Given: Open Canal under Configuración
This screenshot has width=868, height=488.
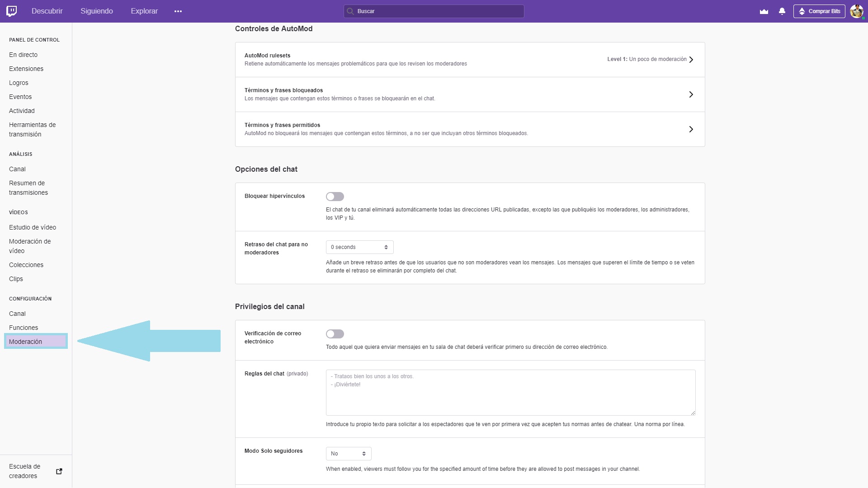Looking at the screenshot, I should tap(17, 314).
